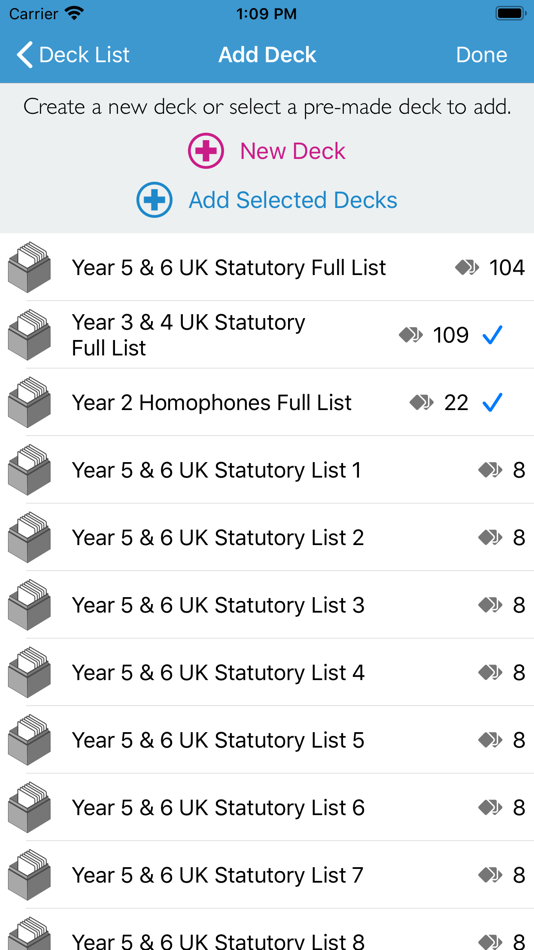Tap card count icon on Statutory List 6 row
This screenshot has width=534, height=950.
click(x=490, y=807)
